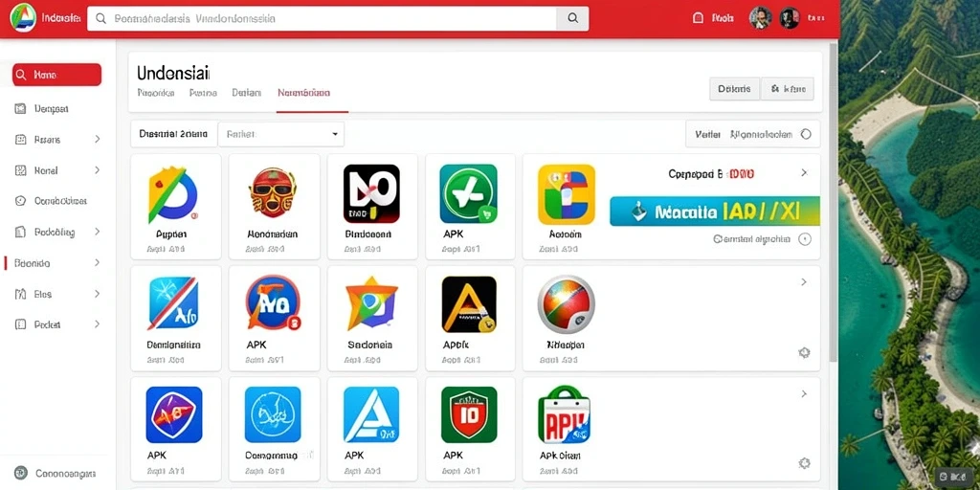This screenshot has height=490, width=980.
Task: Open the black app icon with yellow letter A
Action: (x=469, y=304)
